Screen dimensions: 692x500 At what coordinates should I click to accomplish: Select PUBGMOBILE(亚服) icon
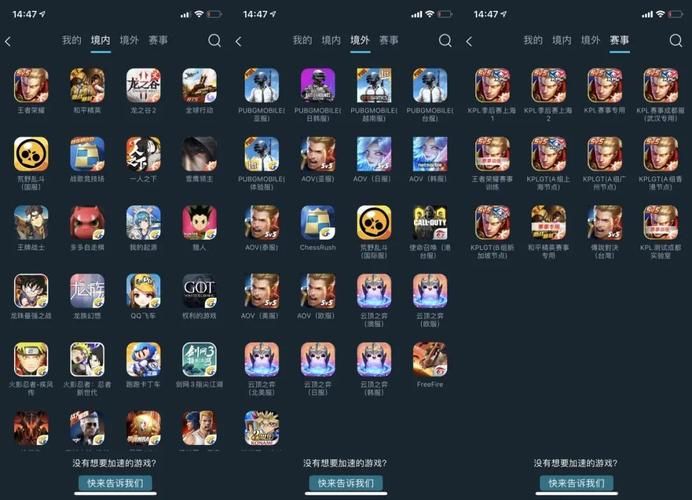262,85
